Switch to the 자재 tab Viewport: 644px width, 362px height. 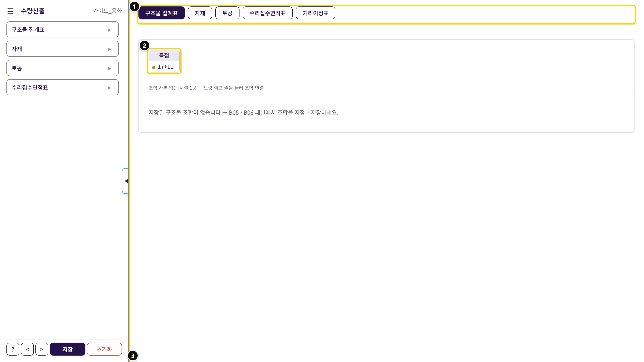click(x=200, y=13)
